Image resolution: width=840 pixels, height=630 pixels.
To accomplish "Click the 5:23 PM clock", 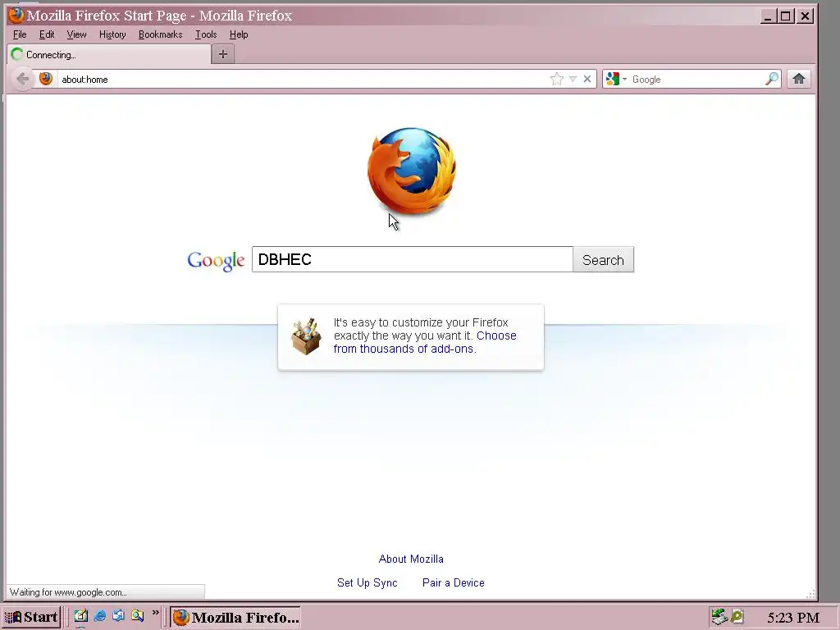I will pyautogui.click(x=793, y=618).
